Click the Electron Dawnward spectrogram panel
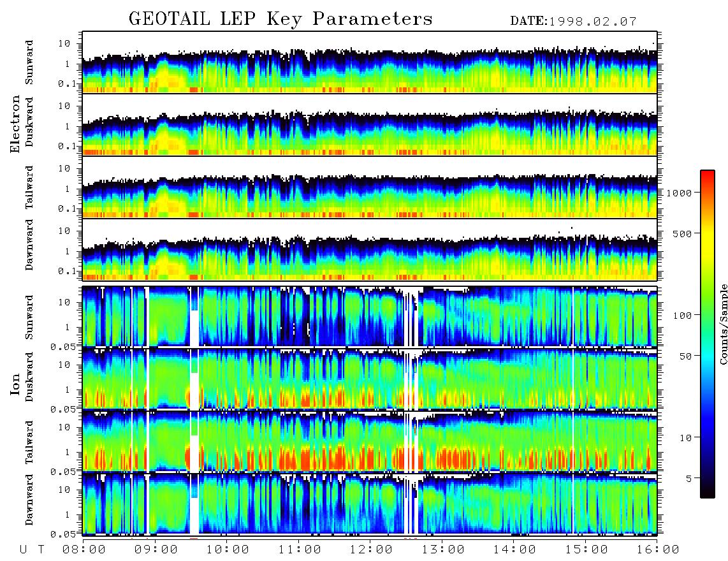 370,250
